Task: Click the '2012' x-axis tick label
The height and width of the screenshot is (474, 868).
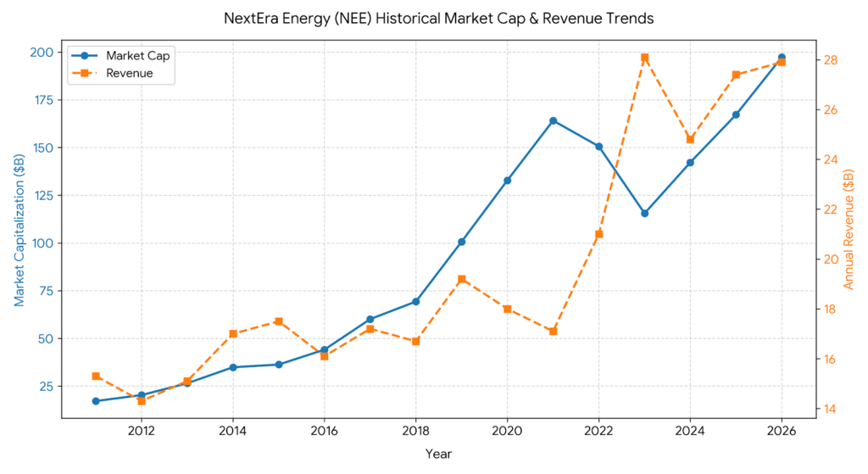Action: [x=142, y=431]
